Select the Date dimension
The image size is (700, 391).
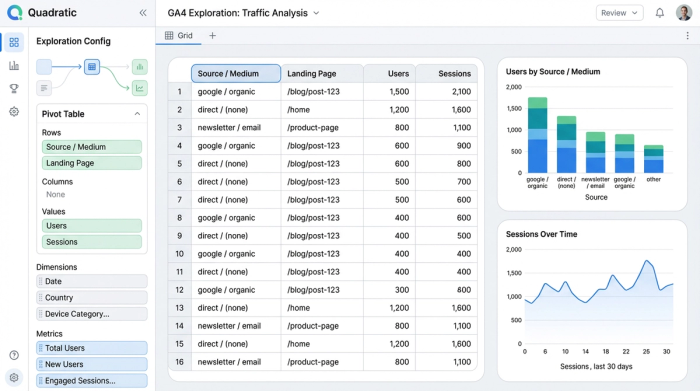coord(92,282)
